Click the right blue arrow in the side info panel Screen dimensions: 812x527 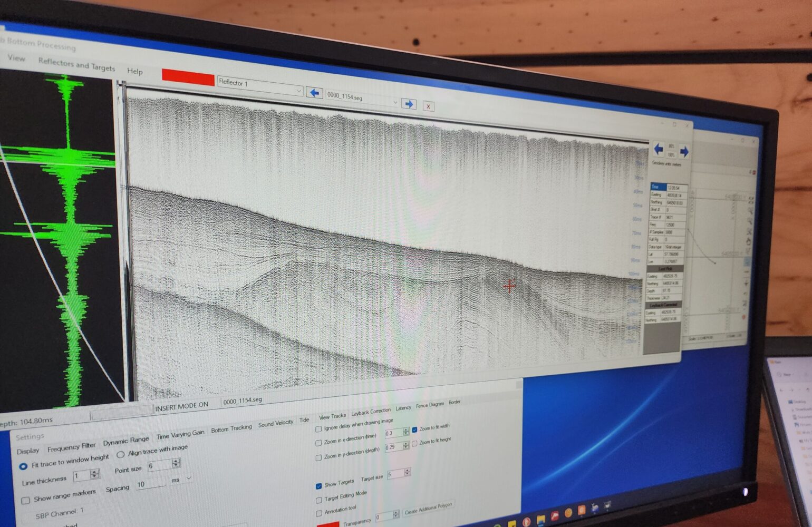(684, 152)
